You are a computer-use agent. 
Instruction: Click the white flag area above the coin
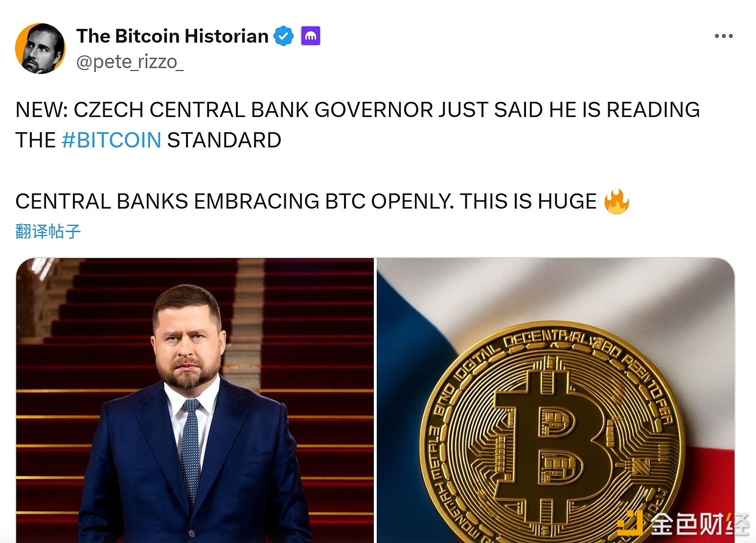563,289
